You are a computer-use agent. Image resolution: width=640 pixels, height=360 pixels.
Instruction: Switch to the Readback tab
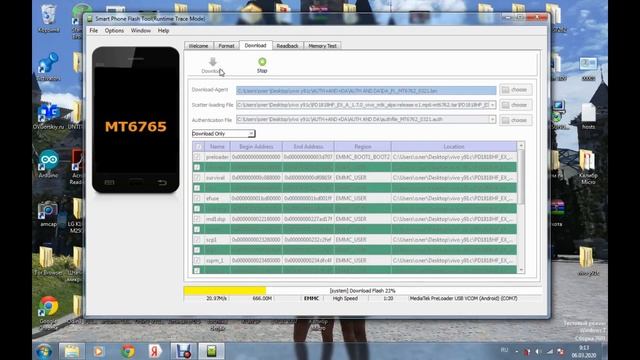287,46
